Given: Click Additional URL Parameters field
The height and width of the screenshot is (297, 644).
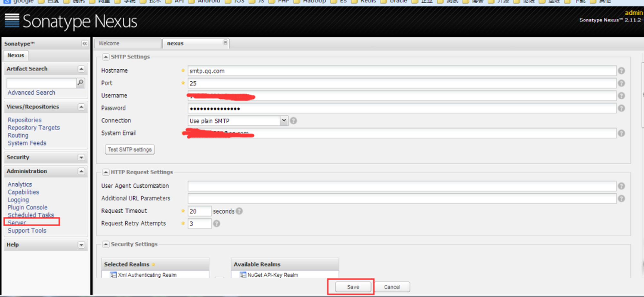Looking at the screenshot, I should pyautogui.click(x=402, y=198).
